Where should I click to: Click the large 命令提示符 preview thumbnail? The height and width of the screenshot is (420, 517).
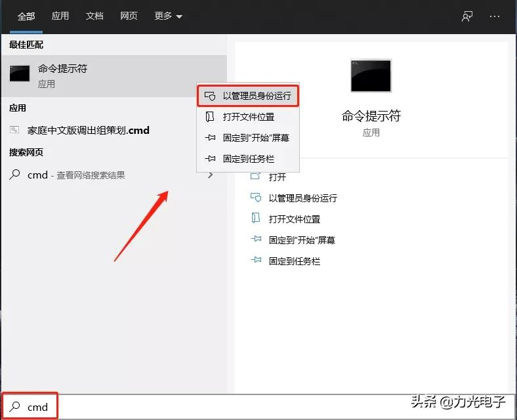371,75
